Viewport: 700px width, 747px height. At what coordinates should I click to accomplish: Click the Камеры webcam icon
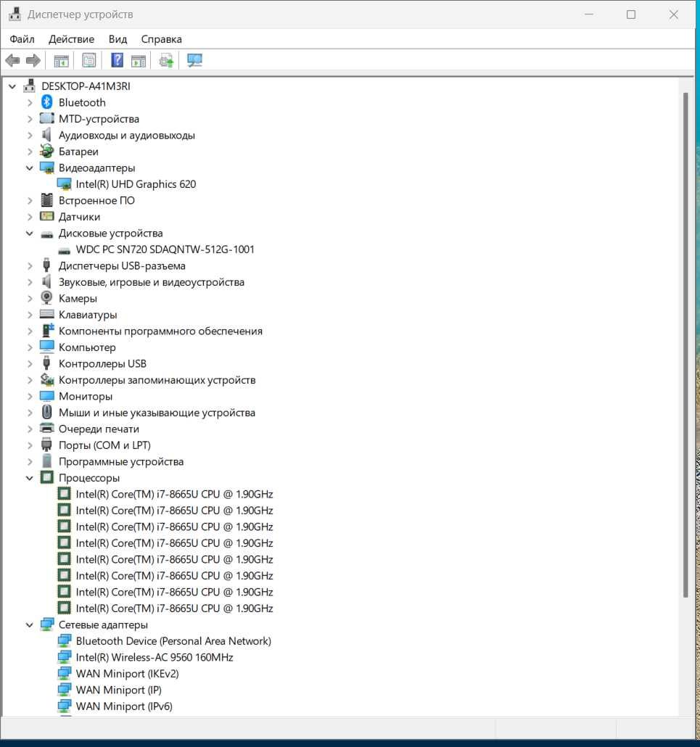(46, 298)
